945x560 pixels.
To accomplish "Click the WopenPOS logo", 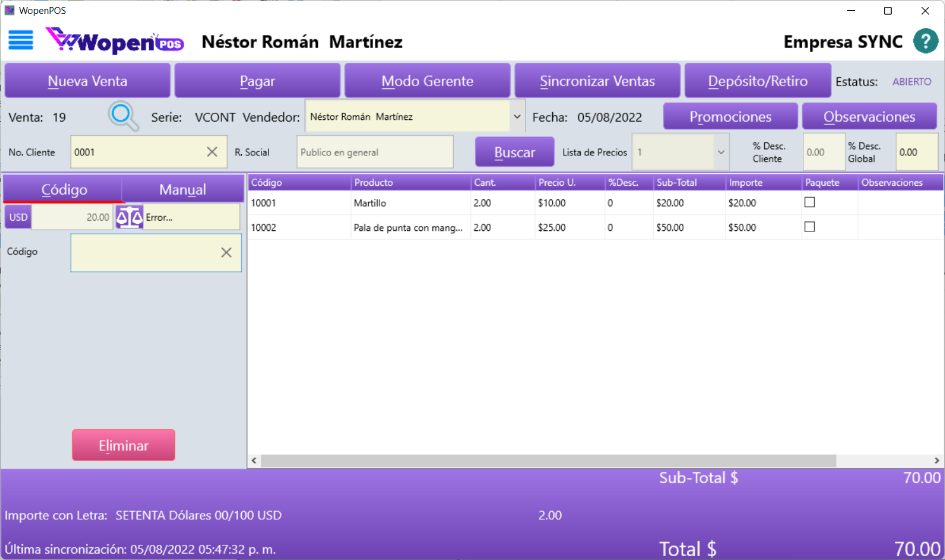I will 115,41.
